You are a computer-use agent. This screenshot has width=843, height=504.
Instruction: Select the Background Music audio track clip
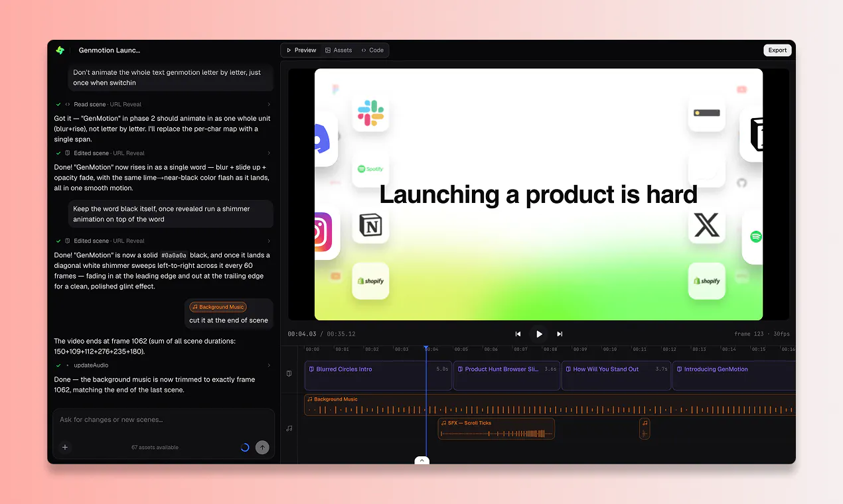click(550, 405)
